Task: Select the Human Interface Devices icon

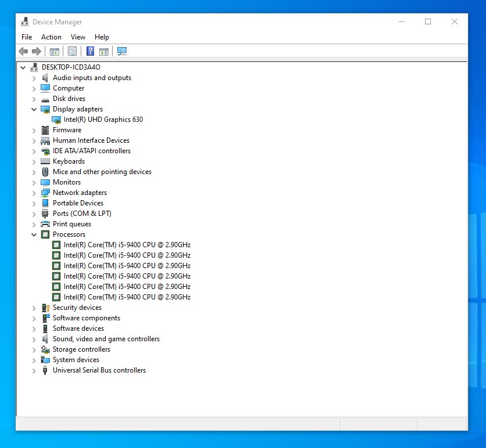Action: [x=45, y=140]
